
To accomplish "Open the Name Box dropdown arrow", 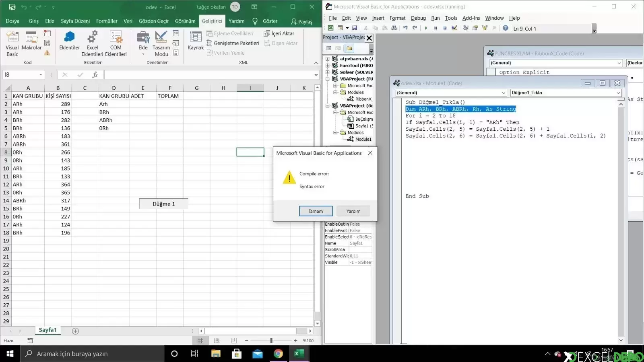I will 41,75.
